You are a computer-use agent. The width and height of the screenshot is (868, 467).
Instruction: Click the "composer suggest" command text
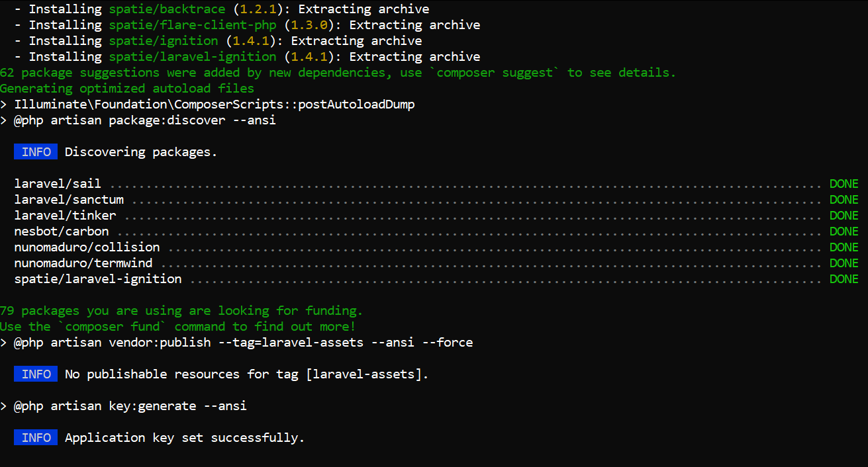(x=499, y=73)
